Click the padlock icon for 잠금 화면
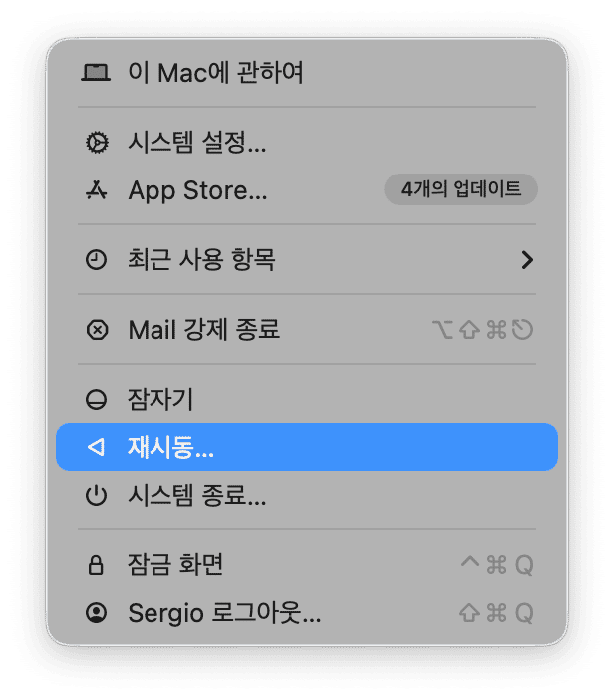This screenshot has height=700, width=614. 96,565
